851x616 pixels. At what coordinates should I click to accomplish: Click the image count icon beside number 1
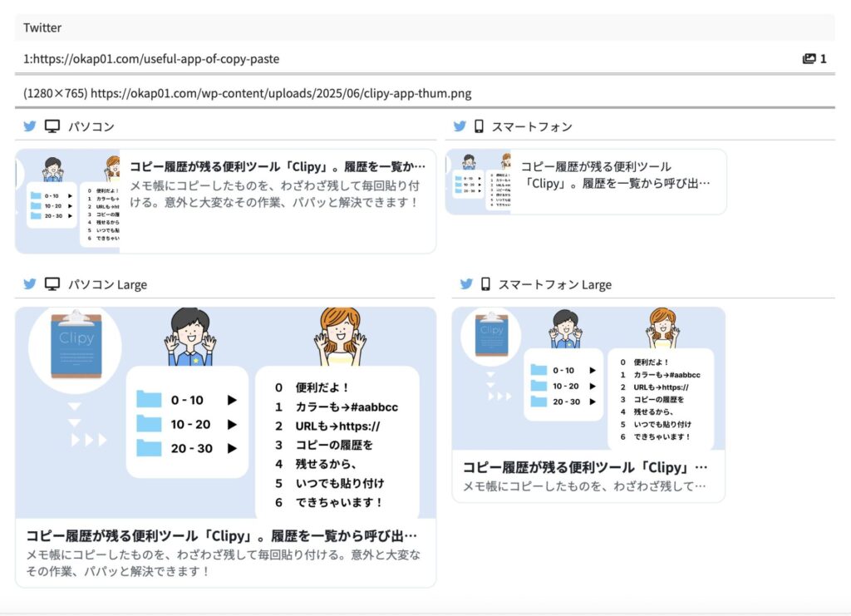click(809, 59)
